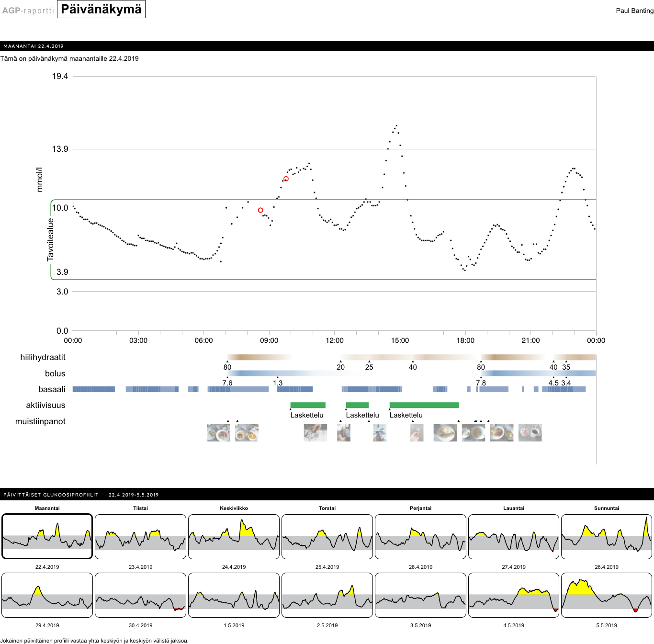
Task: Click the AGP-raportti header label
Action: [x=28, y=11]
